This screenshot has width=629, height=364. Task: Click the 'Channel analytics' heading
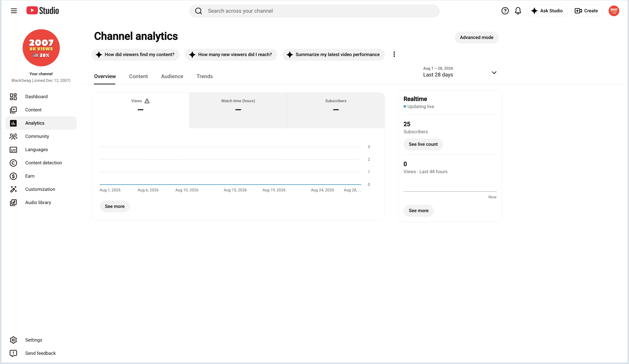136,36
